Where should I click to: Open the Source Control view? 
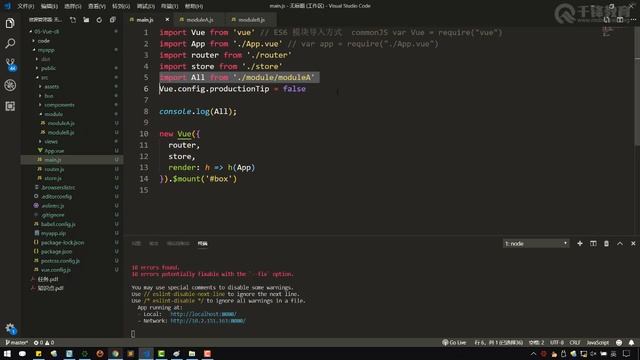[x=10, y=64]
